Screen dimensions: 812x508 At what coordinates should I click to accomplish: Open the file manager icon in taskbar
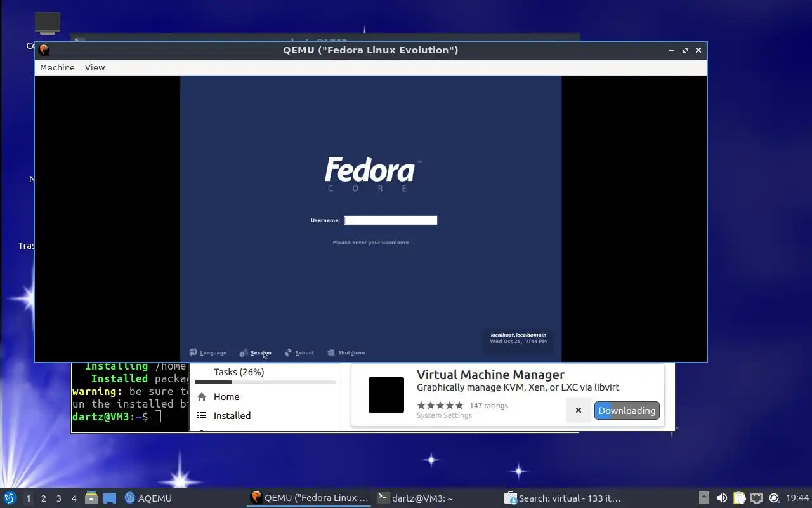coord(91,498)
